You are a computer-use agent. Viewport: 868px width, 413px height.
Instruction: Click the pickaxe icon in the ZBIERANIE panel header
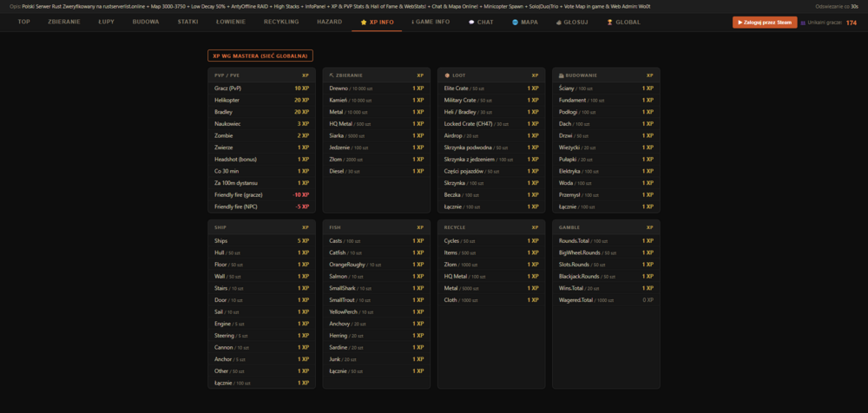(x=331, y=75)
